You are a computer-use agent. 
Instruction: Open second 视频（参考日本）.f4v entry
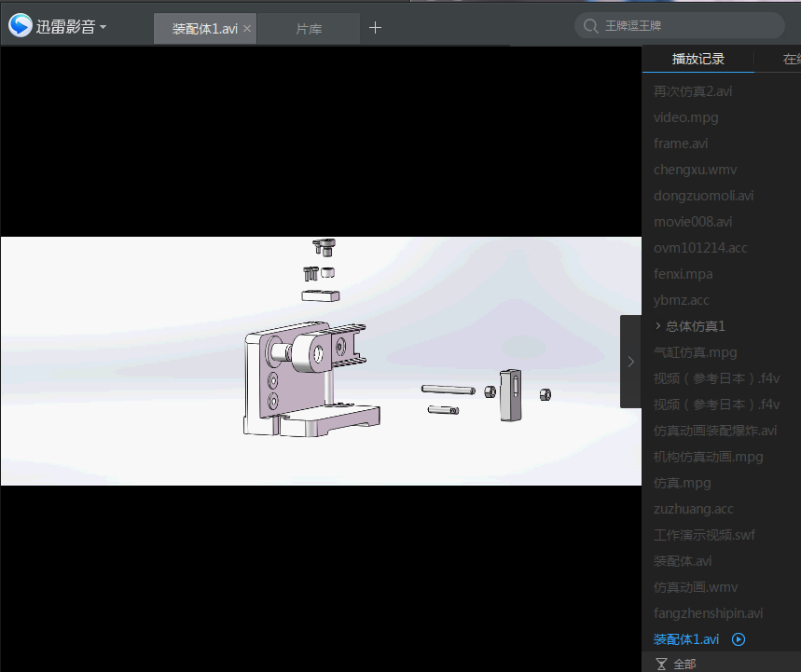point(716,405)
